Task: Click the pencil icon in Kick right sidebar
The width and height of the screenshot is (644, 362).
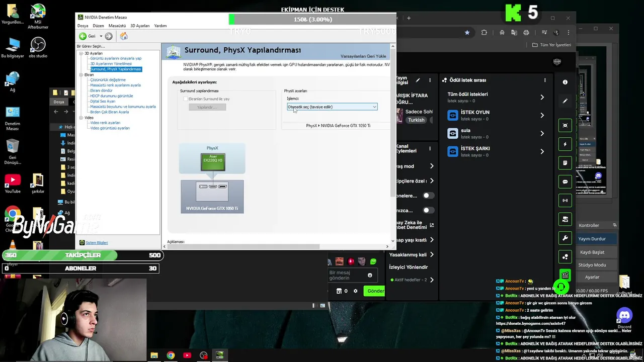Action: [565, 101]
